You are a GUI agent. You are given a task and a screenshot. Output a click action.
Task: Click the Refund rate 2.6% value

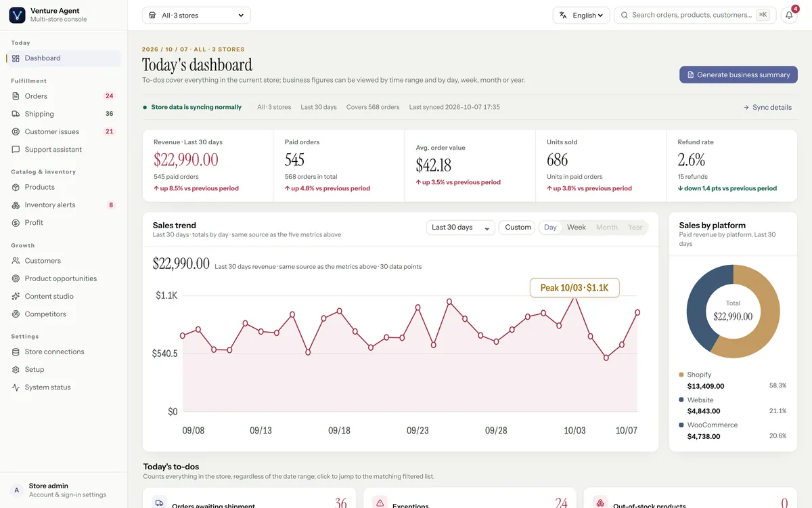tap(692, 160)
